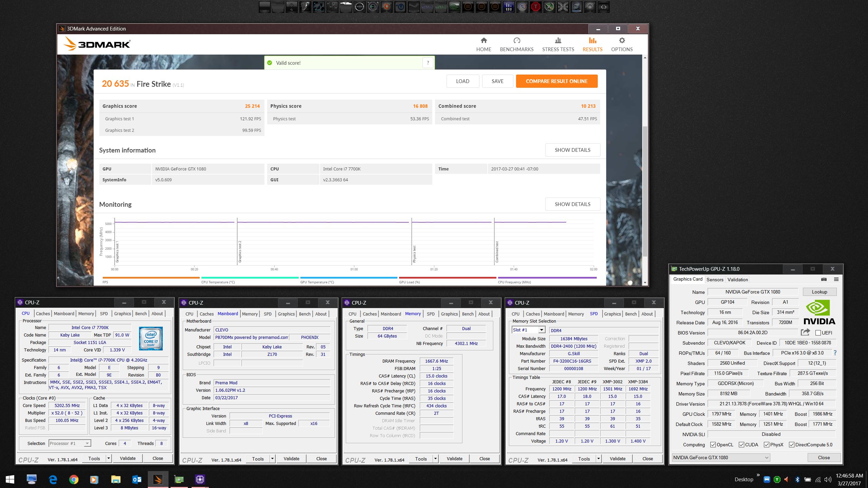Click Compare Result Online button
Screen dimensions: 868x488
pyautogui.click(x=556, y=81)
